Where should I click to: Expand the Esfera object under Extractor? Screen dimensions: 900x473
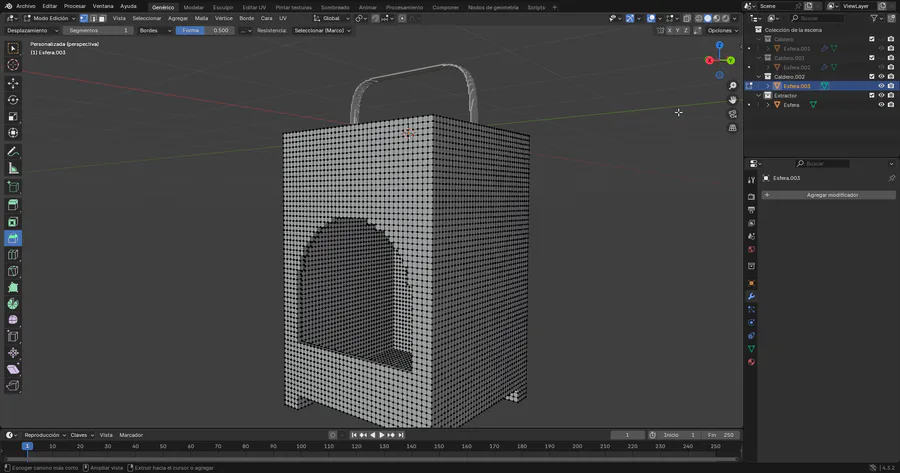[768, 105]
